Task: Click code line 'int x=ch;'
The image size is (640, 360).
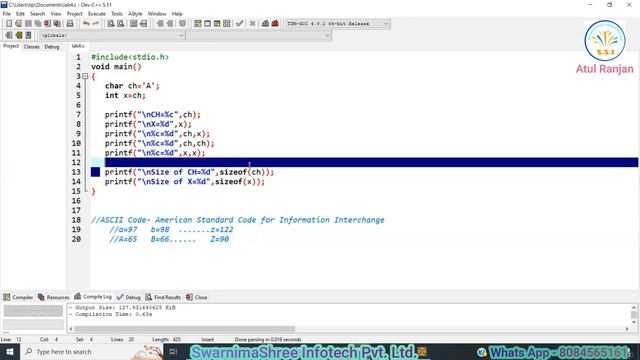Action: (125, 96)
